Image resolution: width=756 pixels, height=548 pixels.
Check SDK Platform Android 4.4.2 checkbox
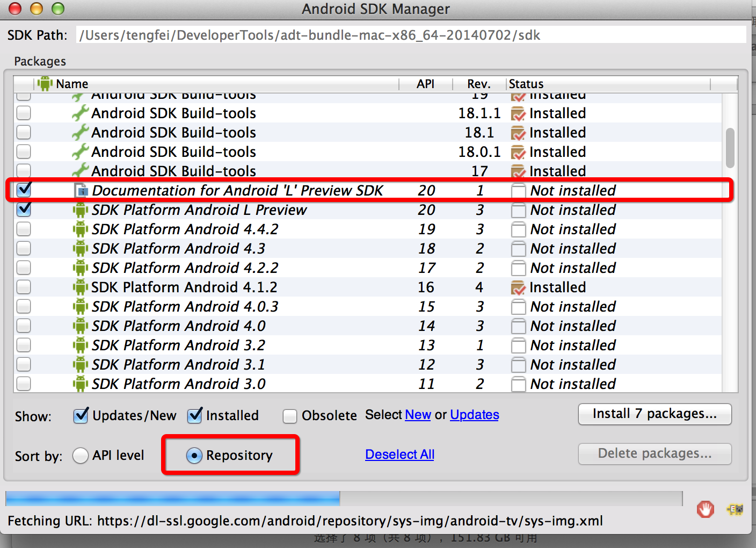[x=24, y=229]
